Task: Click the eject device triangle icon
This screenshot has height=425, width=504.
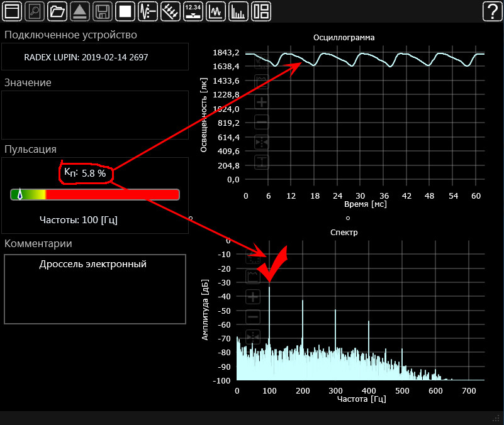Action: pyautogui.click(x=80, y=11)
